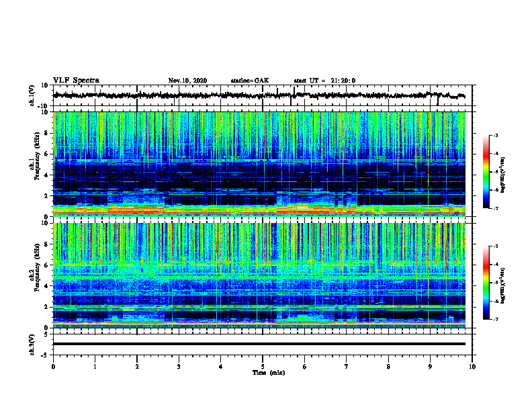Click the '5' tick on ch.3(V) axis
Image resolution: width=532 pixels, height=411 pixels.
46,334
